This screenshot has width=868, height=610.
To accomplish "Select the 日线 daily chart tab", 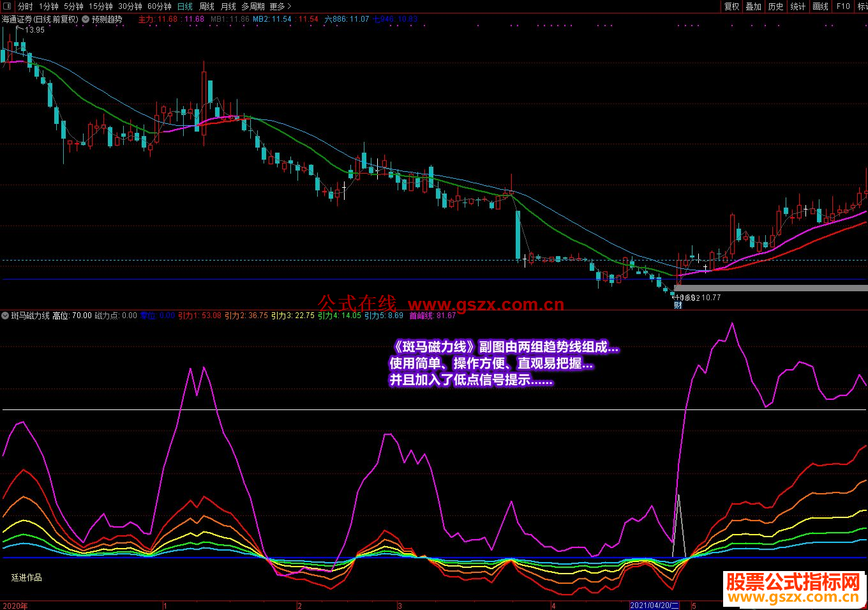I will [185, 6].
